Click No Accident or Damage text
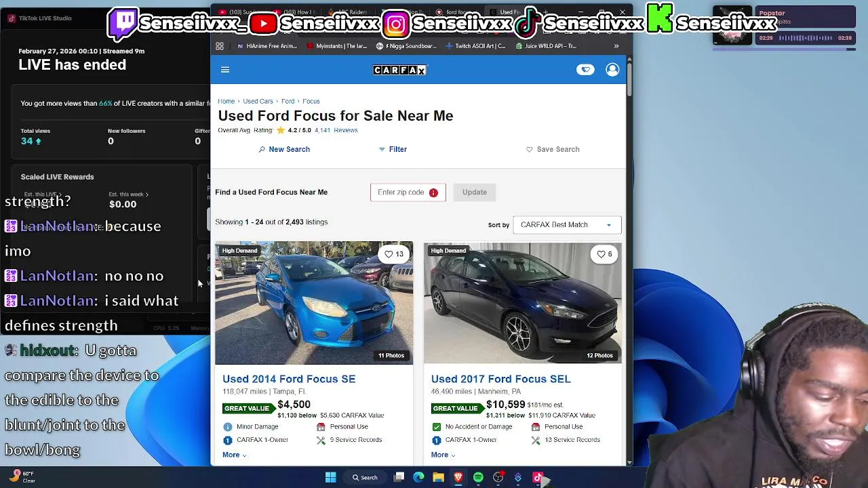 [x=479, y=427]
